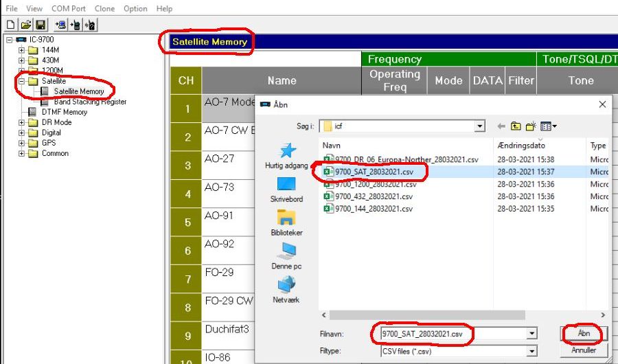Open the File menu
The image size is (618, 364).
coord(12,8)
